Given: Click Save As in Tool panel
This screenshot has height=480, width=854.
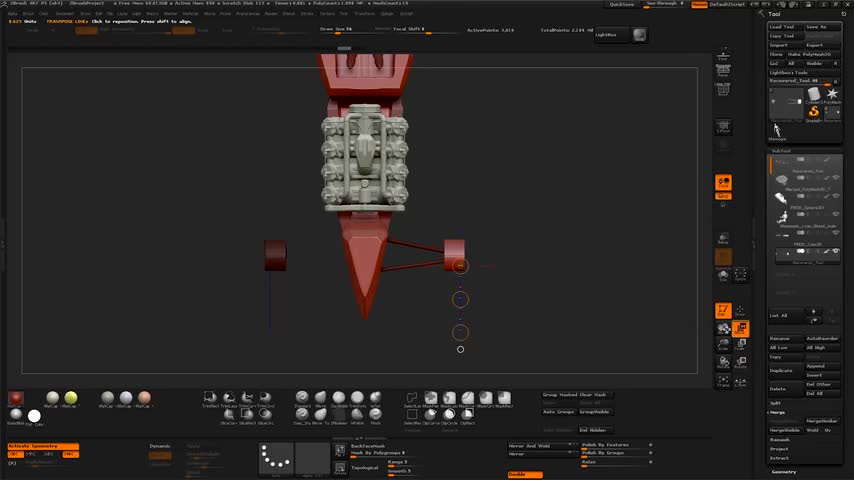Looking at the screenshot, I should click(x=823, y=27).
